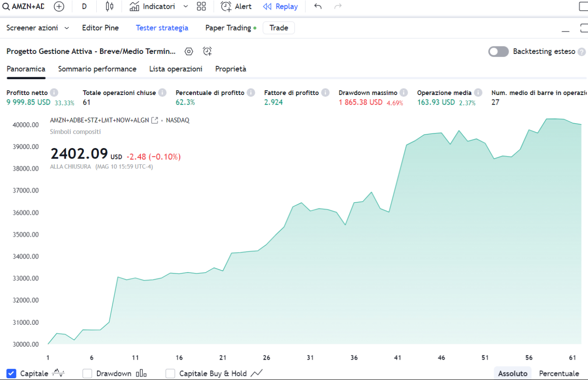
Task: Click the price 2402.09 label
Action: (x=79, y=154)
